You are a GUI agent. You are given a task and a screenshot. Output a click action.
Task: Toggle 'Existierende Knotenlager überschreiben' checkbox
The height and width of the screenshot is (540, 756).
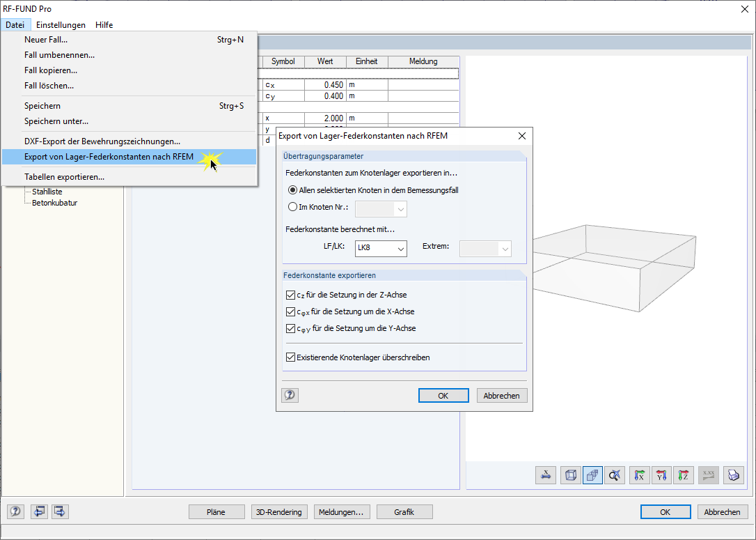point(290,357)
